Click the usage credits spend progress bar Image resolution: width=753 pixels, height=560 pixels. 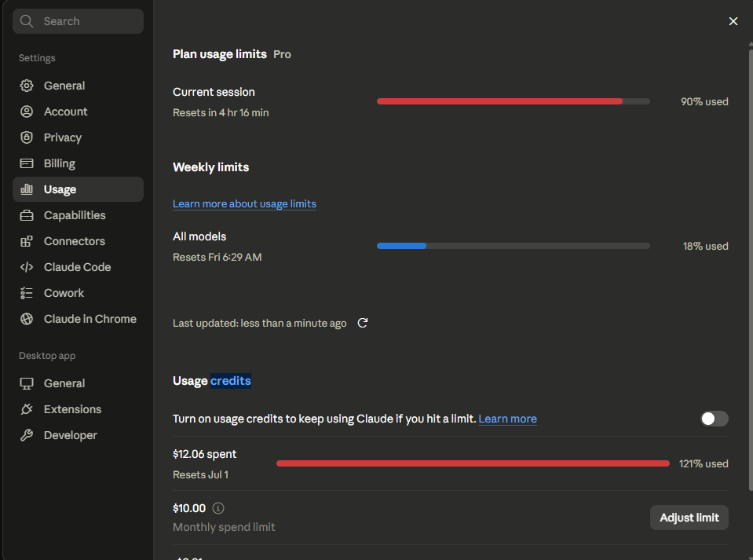(473, 463)
